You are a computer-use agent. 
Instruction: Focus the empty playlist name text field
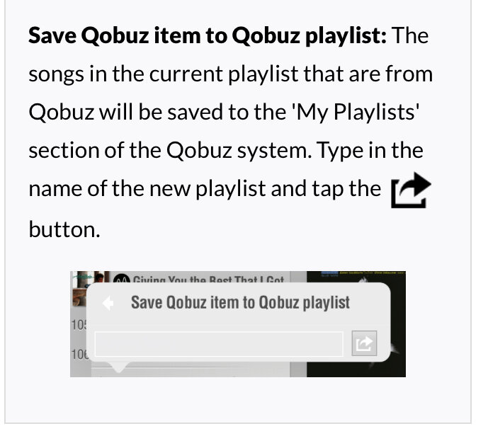coord(219,344)
